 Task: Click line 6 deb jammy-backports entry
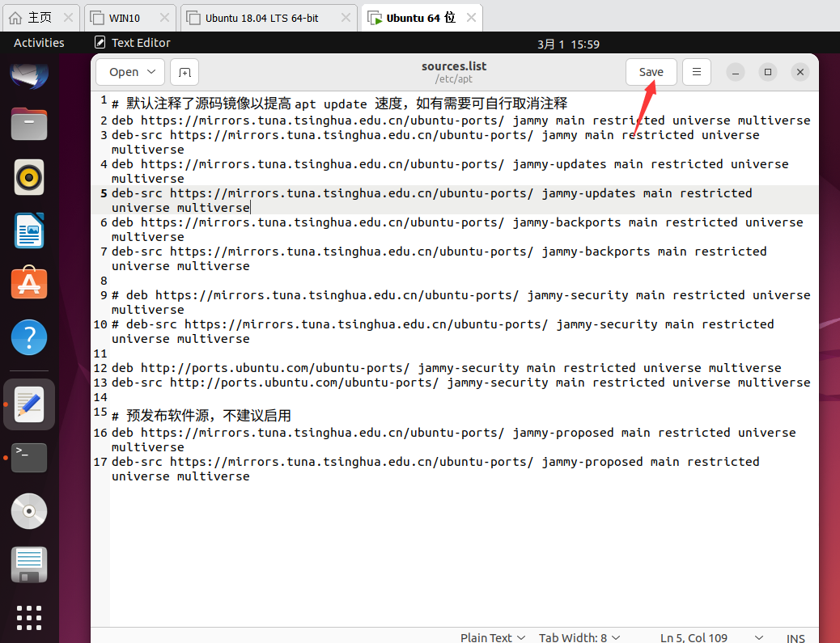[457, 230]
